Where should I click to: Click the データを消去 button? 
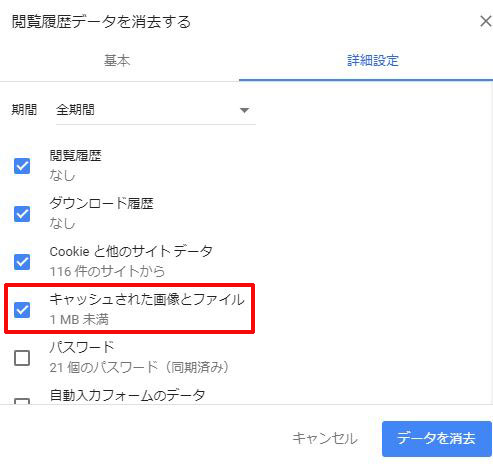point(437,438)
